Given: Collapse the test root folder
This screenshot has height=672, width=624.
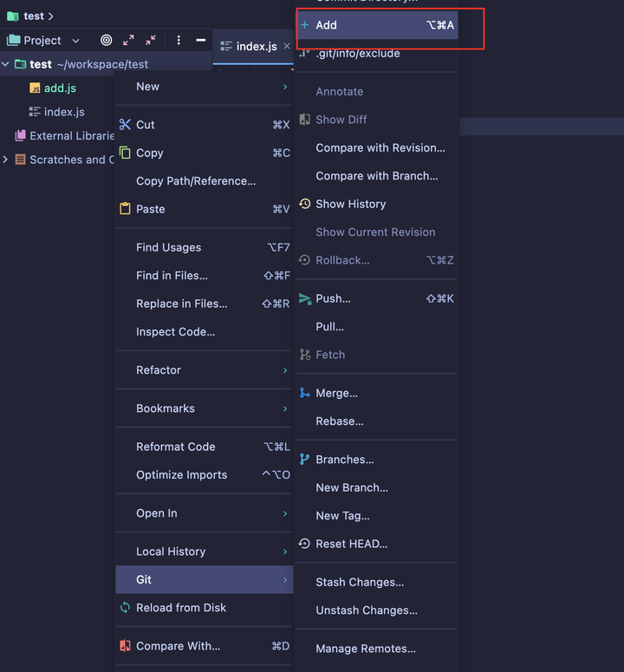Looking at the screenshot, I should click(5, 64).
